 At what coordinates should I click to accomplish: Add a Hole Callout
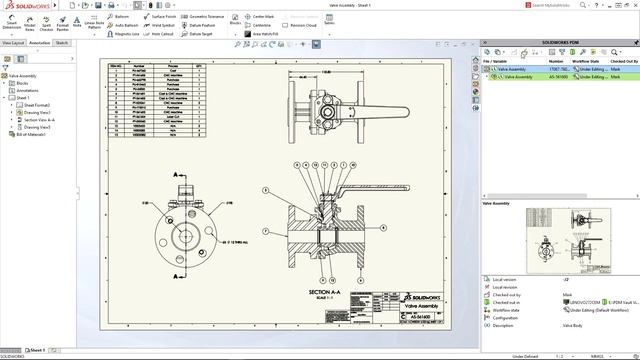click(158, 34)
